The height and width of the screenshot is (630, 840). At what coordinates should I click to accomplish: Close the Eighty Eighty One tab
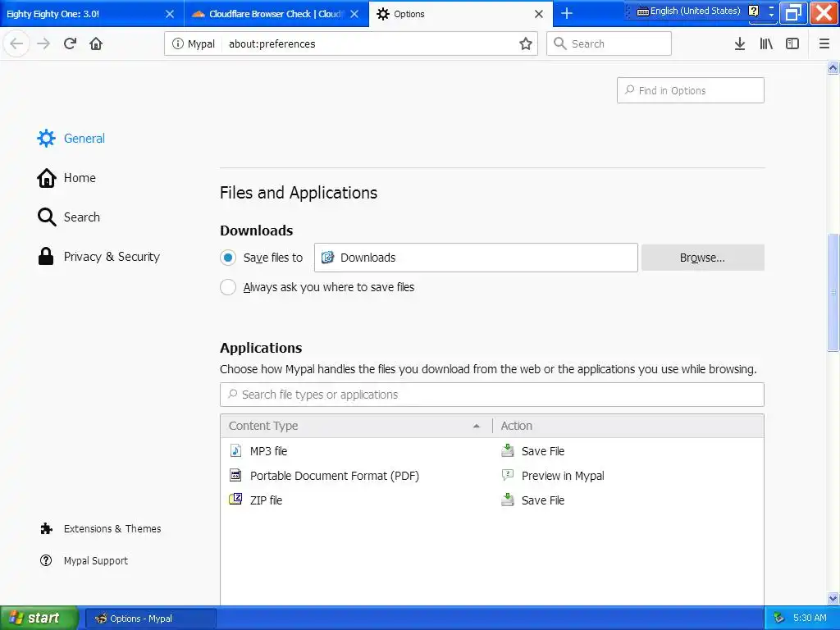[x=169, y=14]
